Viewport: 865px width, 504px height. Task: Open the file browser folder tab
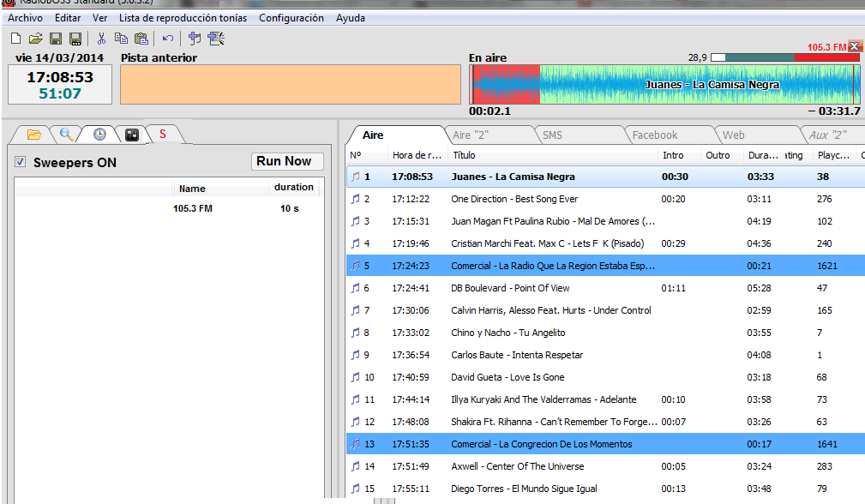click(x=33, y=135)
